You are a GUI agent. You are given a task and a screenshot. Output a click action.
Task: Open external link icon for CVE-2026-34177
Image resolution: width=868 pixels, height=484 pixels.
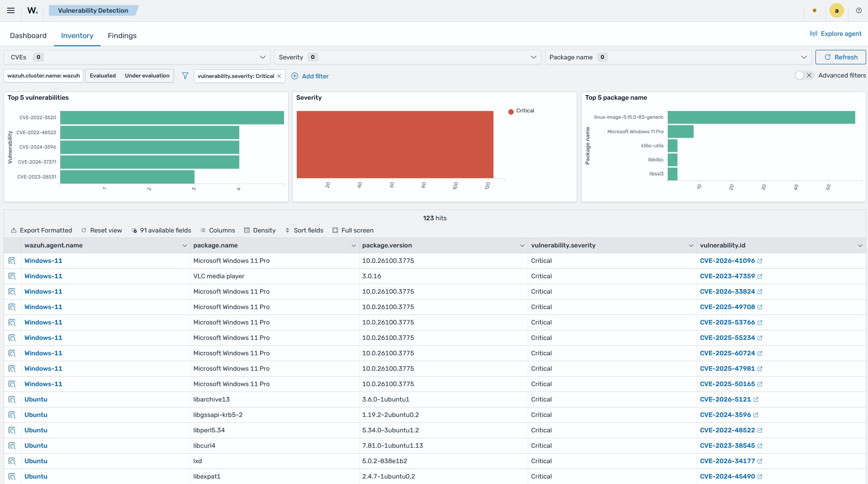760,461
